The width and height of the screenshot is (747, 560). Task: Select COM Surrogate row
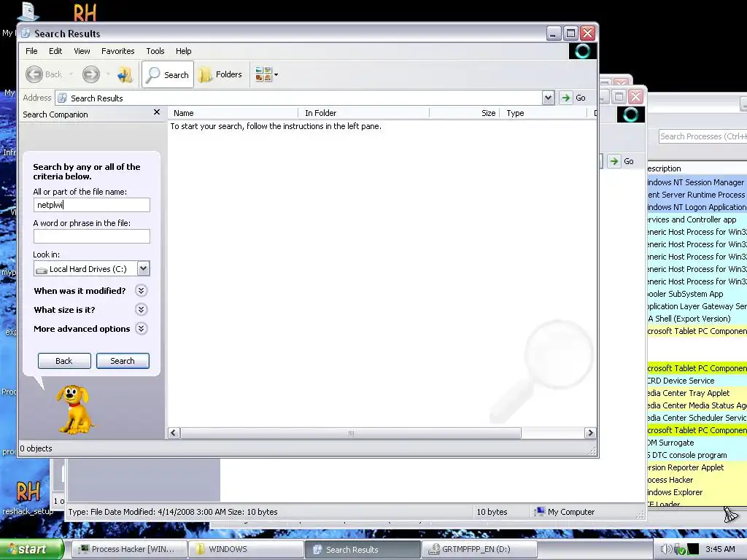click(x=697, y=443)
